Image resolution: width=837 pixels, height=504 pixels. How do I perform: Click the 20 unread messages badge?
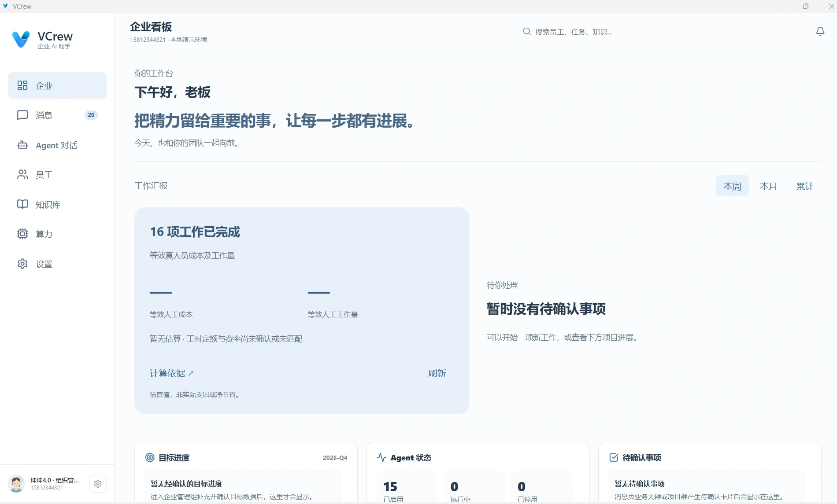click(x=91, y=115)
